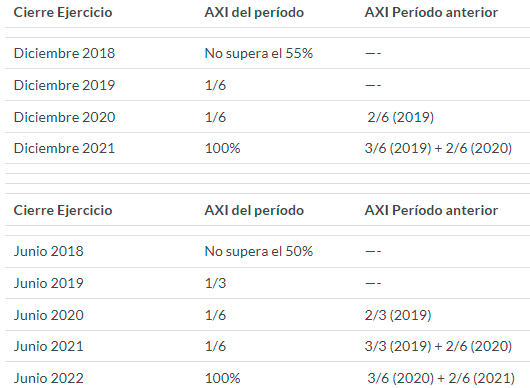Click the Diciembre 2020 row label
This screenshot has height=388, width=530.
[64, 117]
